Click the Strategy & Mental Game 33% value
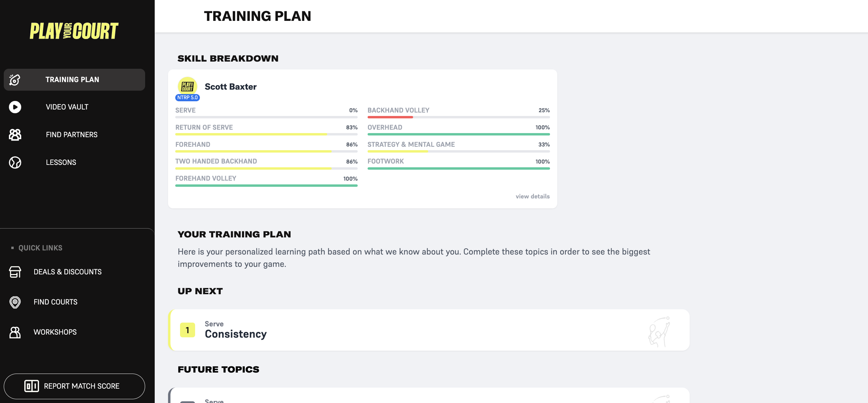Viewport: 868px width, 403px height. pos(544,144)
